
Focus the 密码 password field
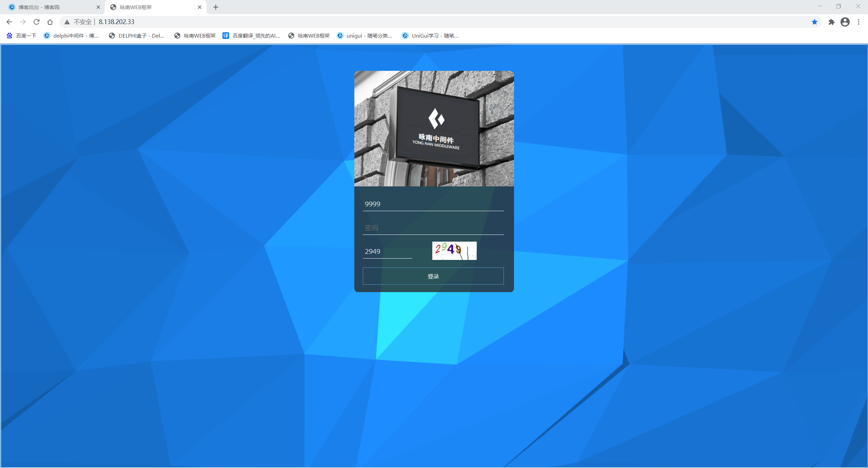tap(433, 228)
